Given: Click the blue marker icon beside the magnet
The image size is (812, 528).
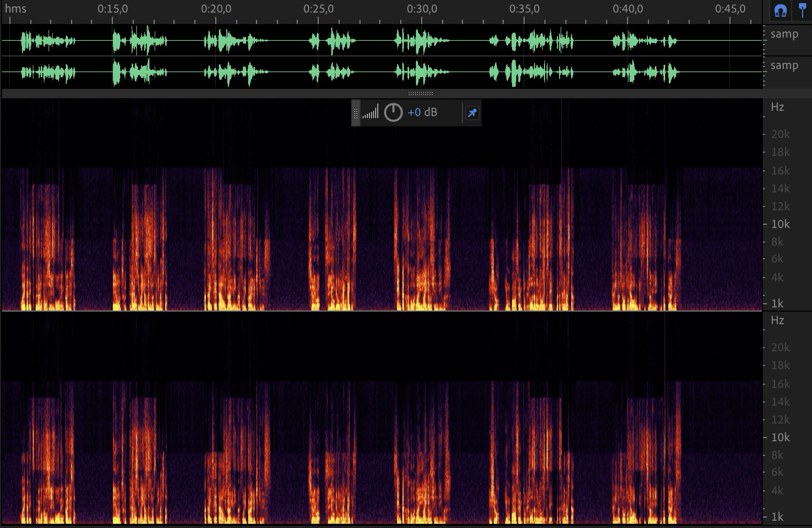Looking at the screenshot, I should (x=802, y=11).
